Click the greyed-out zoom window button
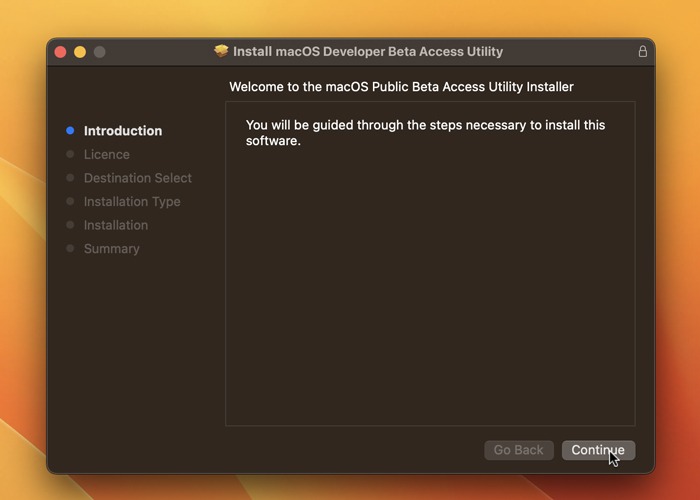The image size is (700, 500). point(100,52)
